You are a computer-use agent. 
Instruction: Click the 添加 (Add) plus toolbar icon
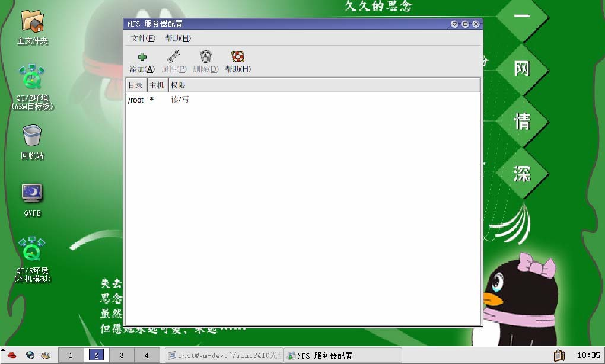point(142,58)
